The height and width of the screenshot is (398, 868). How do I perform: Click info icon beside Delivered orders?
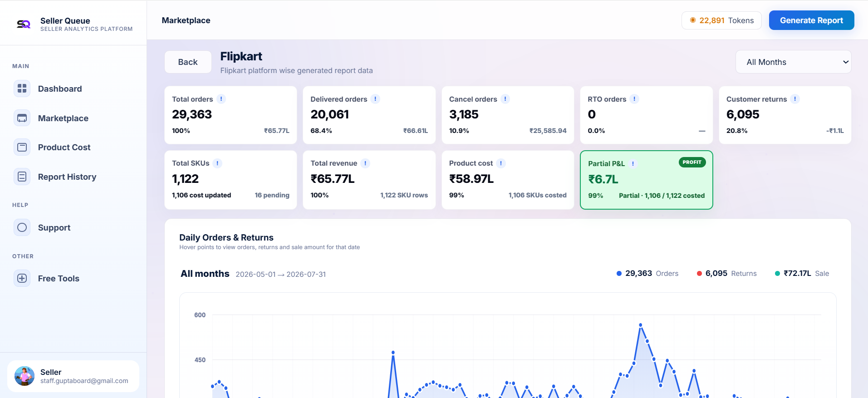[x=375, y=99]
